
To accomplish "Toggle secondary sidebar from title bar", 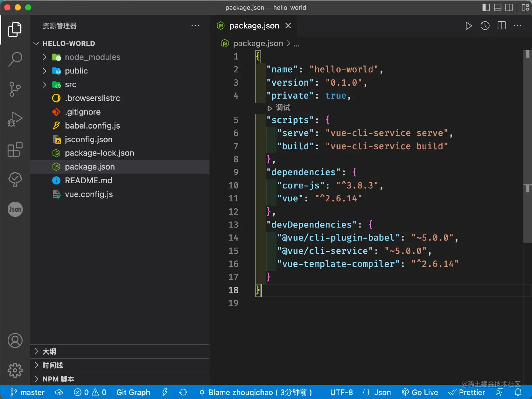I will [509, 7].
